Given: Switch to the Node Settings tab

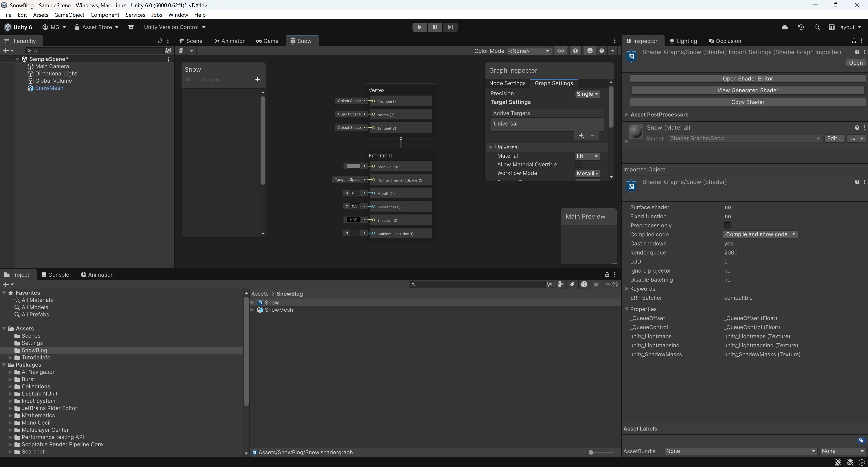Looking at the screenshot, I should [x=507, y=83].
